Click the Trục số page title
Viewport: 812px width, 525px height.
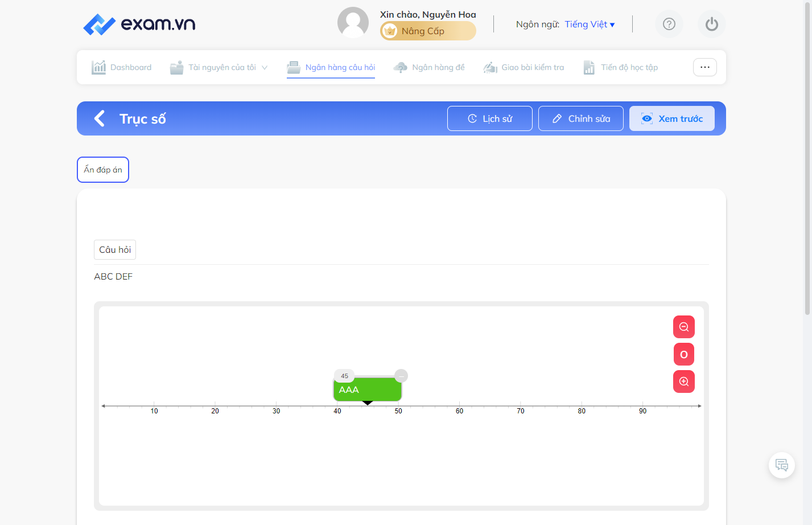143,119
